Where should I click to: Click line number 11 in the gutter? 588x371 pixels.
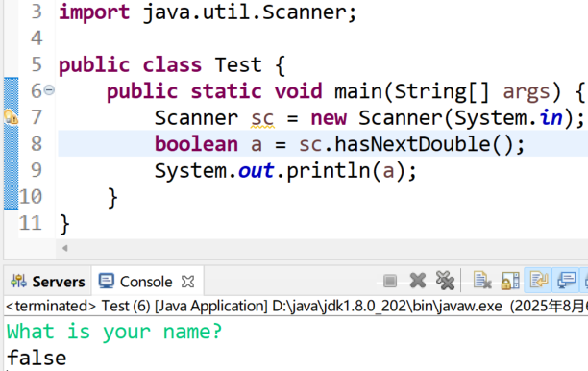[x=30, y=224]
